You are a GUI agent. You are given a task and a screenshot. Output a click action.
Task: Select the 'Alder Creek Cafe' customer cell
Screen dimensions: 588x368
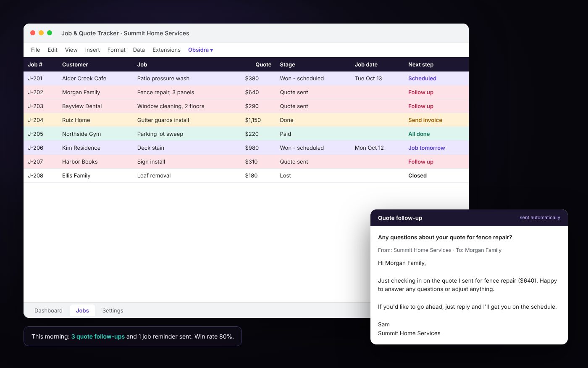[84, 78]
